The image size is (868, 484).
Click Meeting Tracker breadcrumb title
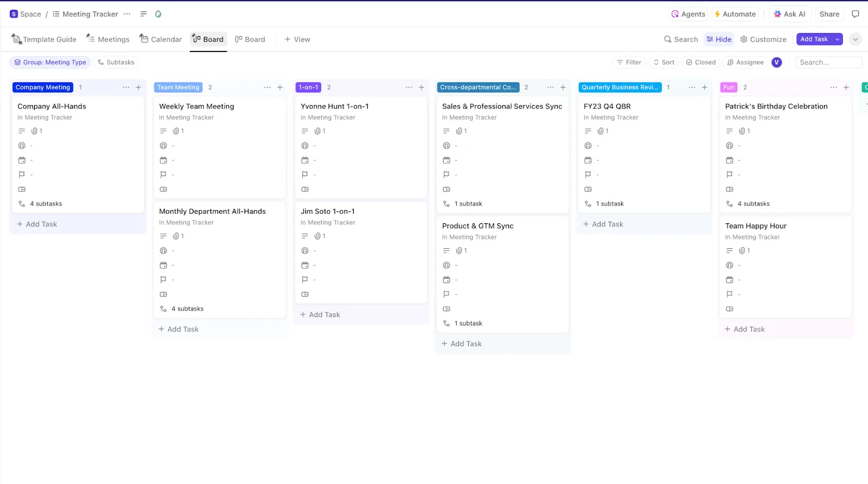click(90, 14)
